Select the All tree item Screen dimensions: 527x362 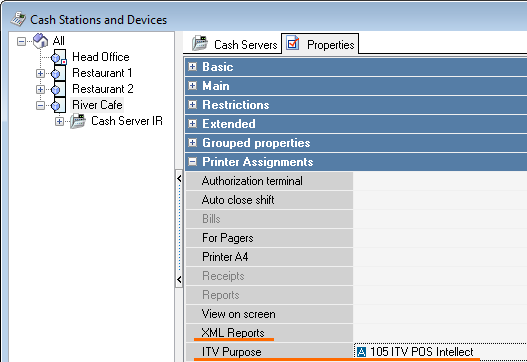click(58, 41)
